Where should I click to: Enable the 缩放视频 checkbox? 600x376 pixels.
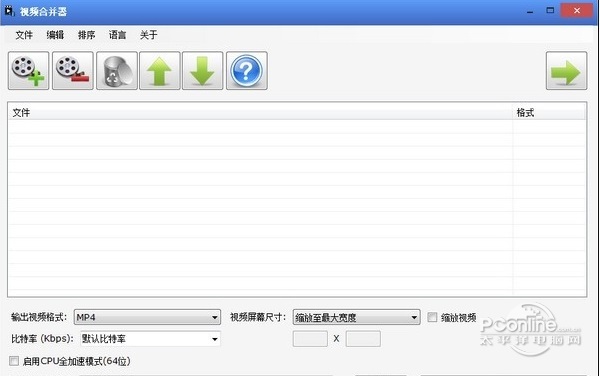(432, 317)
